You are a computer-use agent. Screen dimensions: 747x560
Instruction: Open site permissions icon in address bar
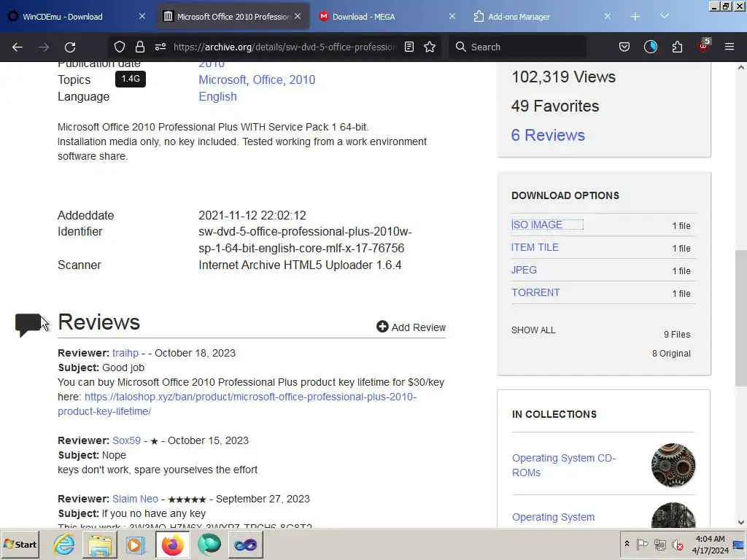point(160,47)
